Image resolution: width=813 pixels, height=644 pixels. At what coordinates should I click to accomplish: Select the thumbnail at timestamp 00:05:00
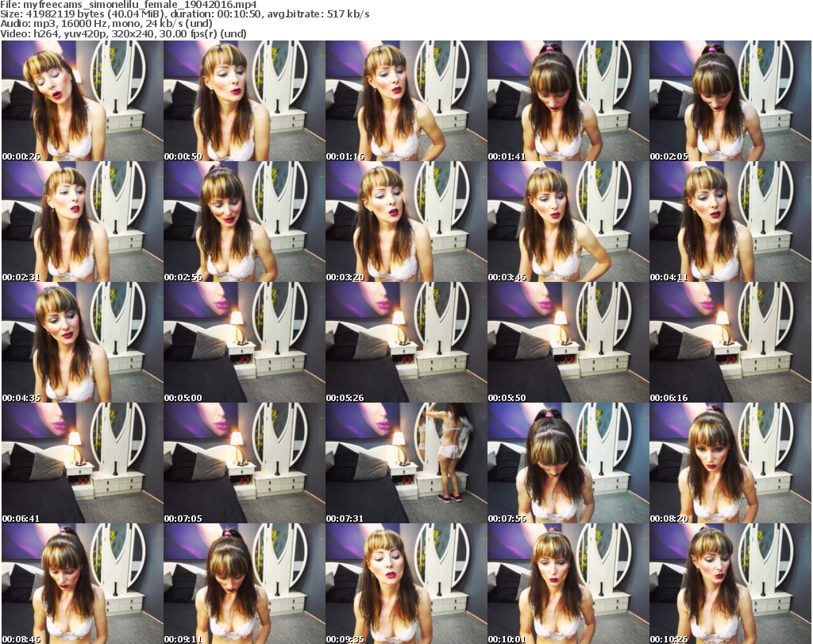click(245, 342)
